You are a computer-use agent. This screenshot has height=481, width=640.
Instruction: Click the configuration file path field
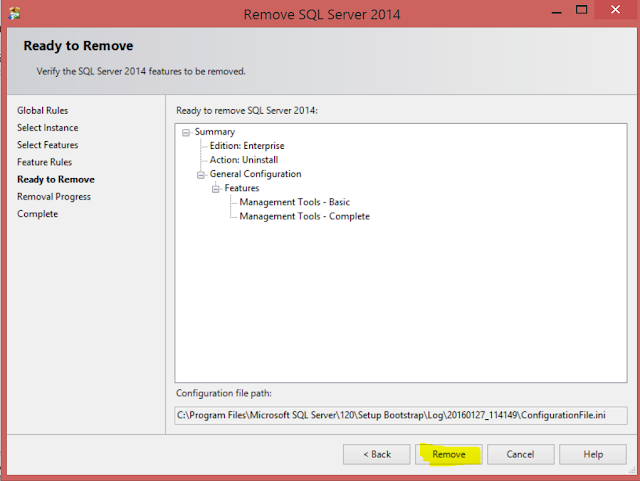point(401,415)
